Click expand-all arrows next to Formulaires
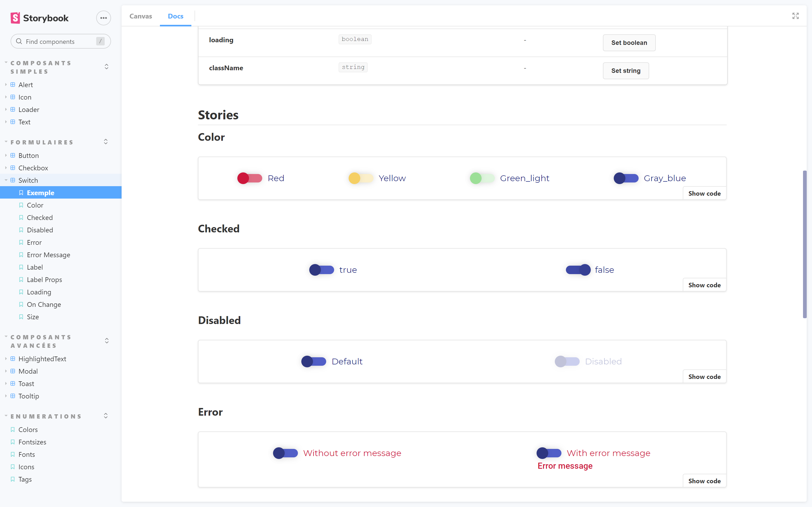Viewport: 812px width, 507px height. tap(106, 142)
